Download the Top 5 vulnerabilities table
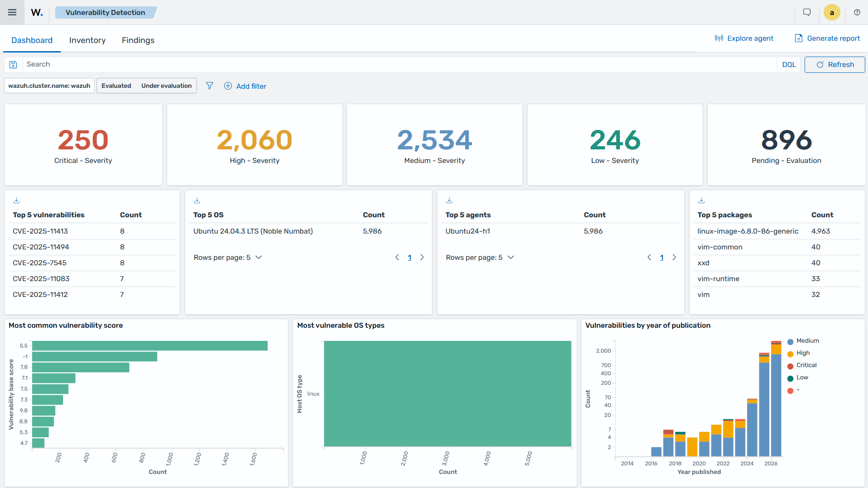 (17, 200)
